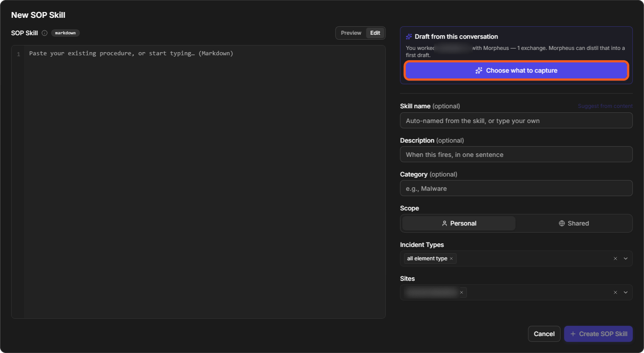Screen dimensions: 644x353
Task: Click the Cancel button
Action: (544, 334)
